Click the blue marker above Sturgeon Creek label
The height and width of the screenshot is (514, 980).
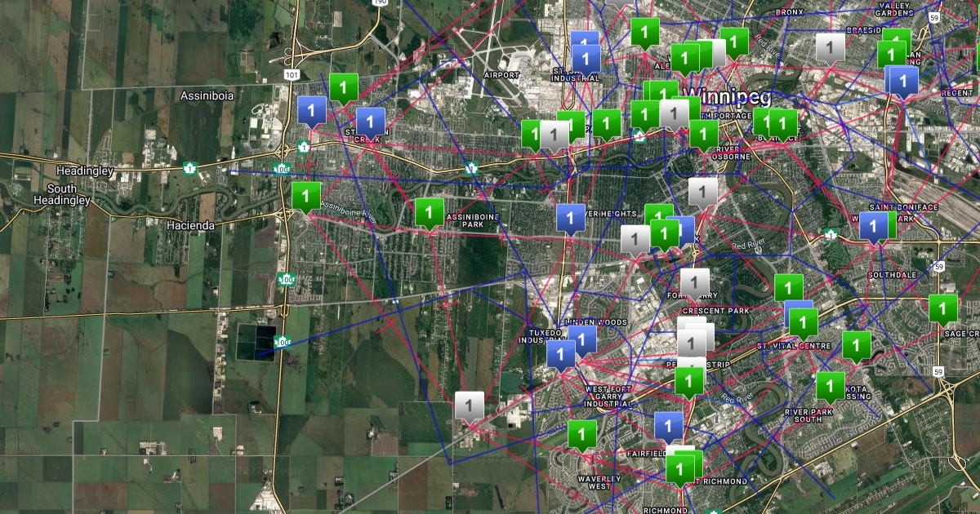tap(370, 122)
